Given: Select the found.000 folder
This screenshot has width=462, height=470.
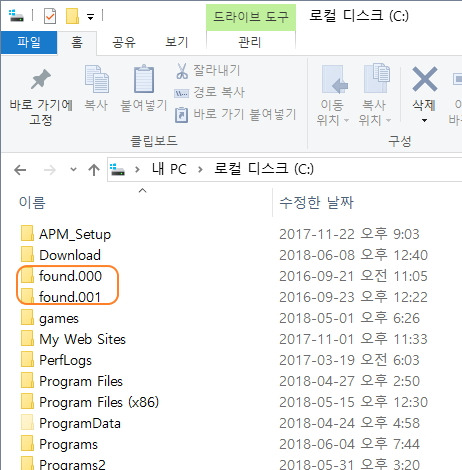Looking at the screenshot, I should pyautogui.click(x=70, y=276).
